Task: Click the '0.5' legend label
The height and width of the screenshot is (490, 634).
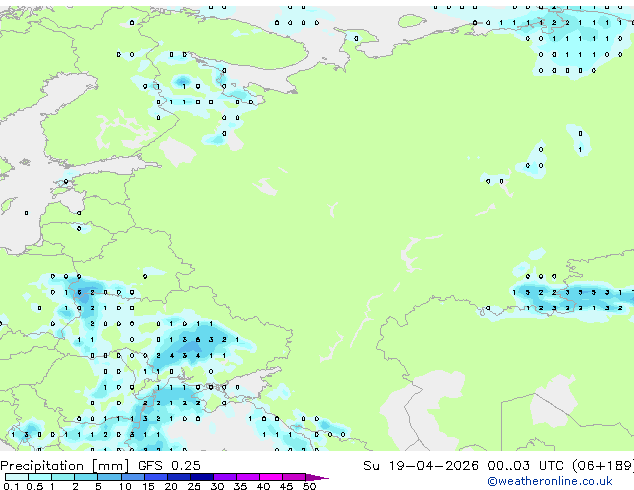Action: tap(35, 486)
